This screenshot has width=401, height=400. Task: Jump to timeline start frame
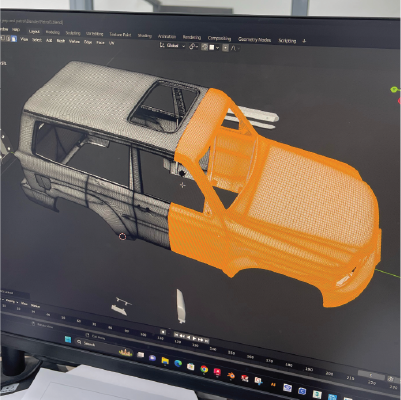[x=177, y=335]
